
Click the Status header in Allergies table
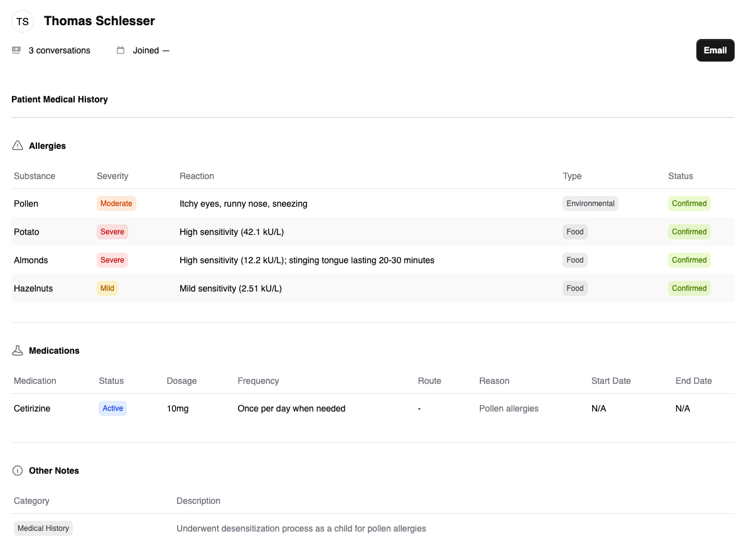tap(681, 176)
